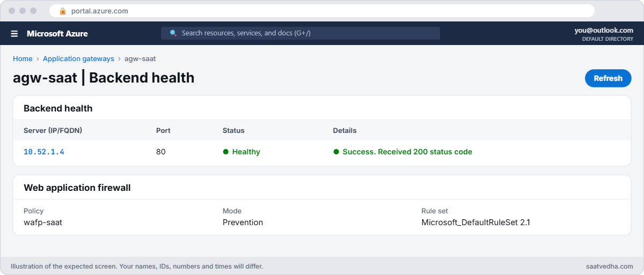Click Success. Received 200 status code
Screen dimensions: 644x275
407,152
